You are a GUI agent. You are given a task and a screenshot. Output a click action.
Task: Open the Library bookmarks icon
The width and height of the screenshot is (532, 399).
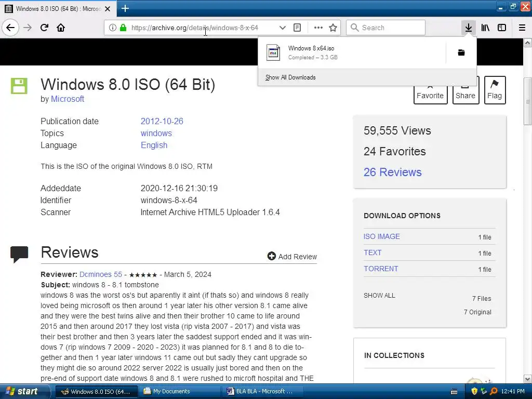[486, 28]
